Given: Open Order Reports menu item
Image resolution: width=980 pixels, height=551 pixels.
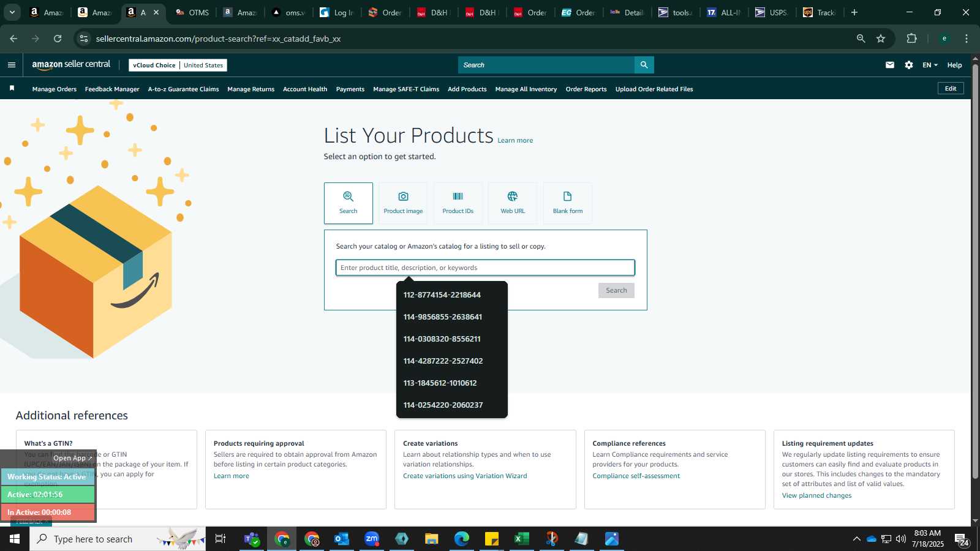Looking at the screenshot, I should [x=586, y=89].
